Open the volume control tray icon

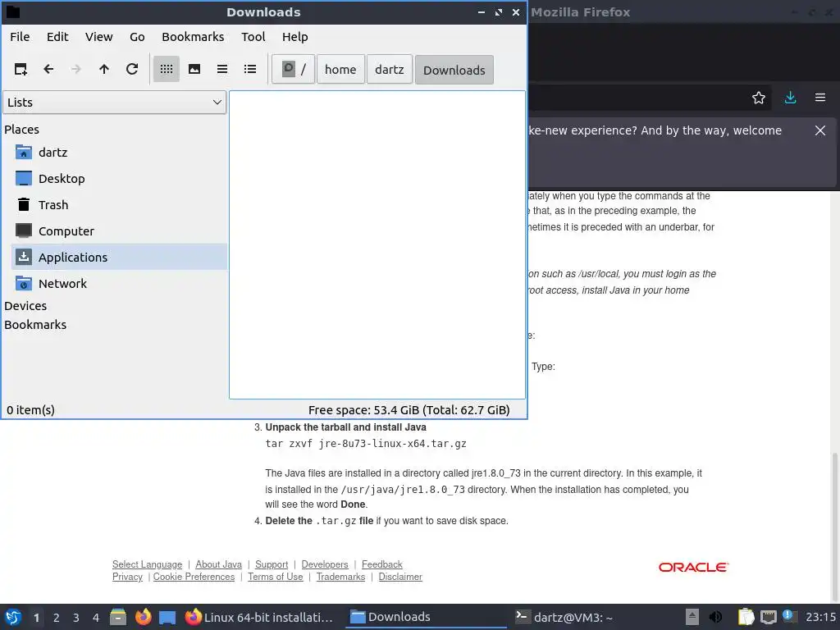click(x=715, y=617)
